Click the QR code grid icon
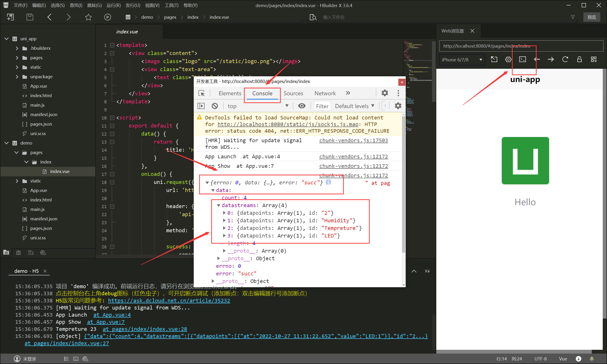This screenshot has width=607, height=364. [x=593, y=59]
